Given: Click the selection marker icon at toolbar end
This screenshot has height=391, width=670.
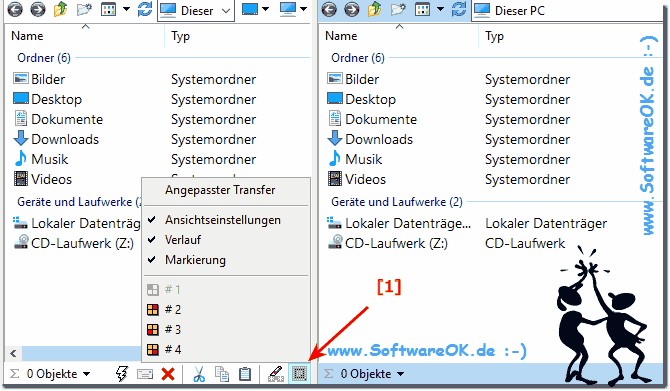Looking at the screenshot, I should coord(299,374).
